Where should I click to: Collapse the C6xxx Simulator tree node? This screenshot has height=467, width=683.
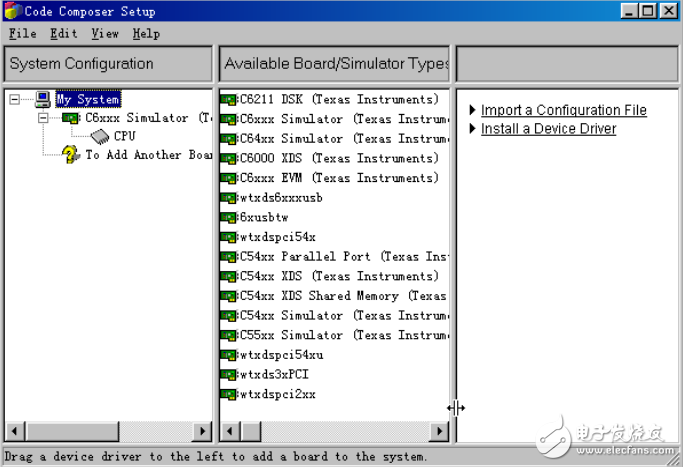tap(43, 118)
